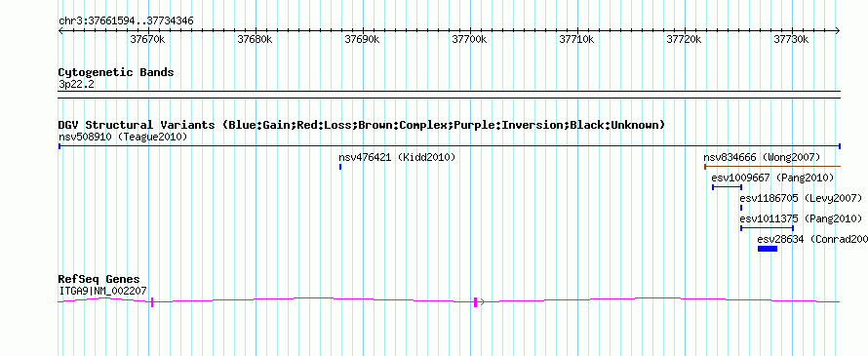868x356 pixels.
Task: Click the thick blue esv28634 block
Action: pyautogui.click(x=768, y=249)
